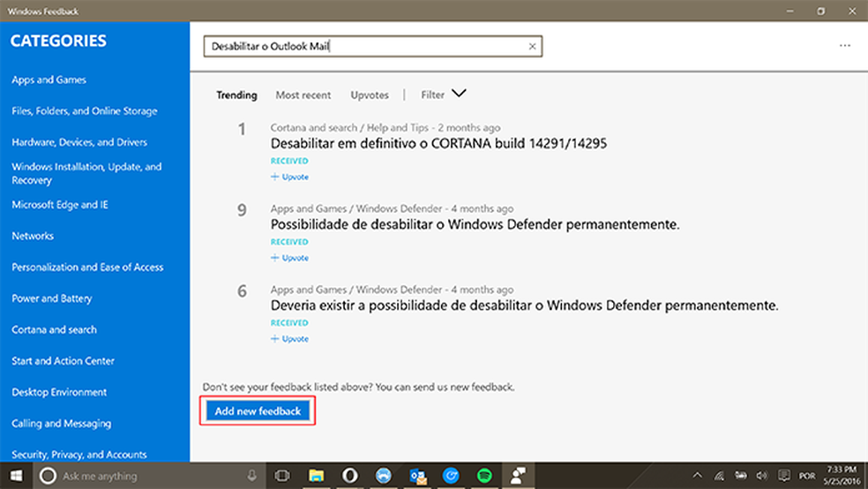Click Add new feedback button

pos(258,411)
